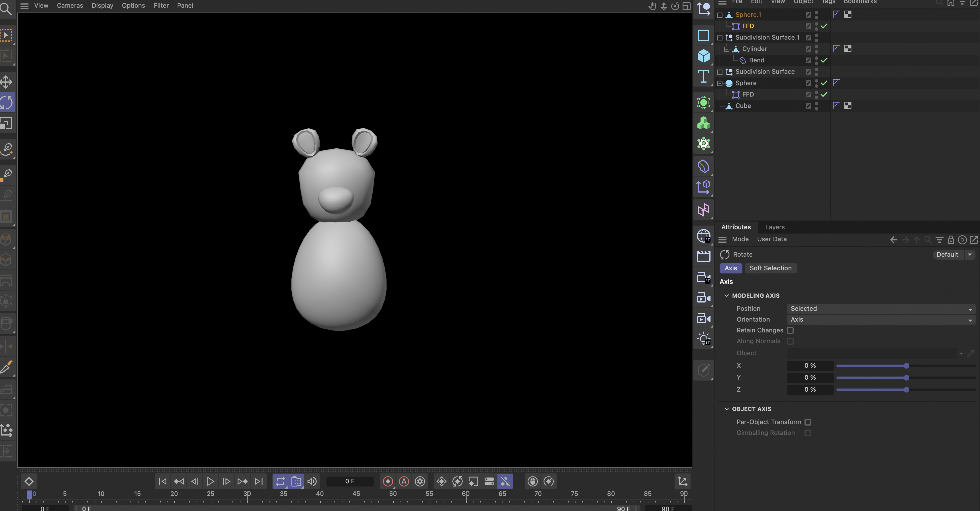Open the Position dropdown showing Selected
The image size is (980, 511).
881,308
